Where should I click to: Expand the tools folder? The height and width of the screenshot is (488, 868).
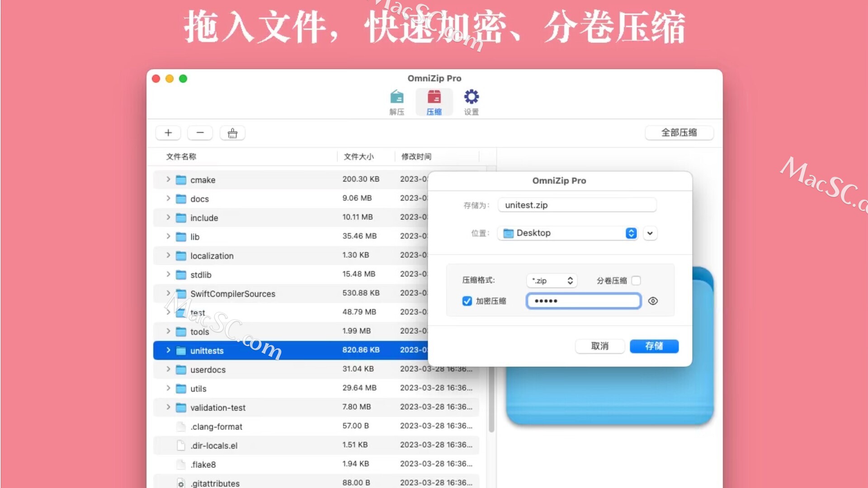168,331
